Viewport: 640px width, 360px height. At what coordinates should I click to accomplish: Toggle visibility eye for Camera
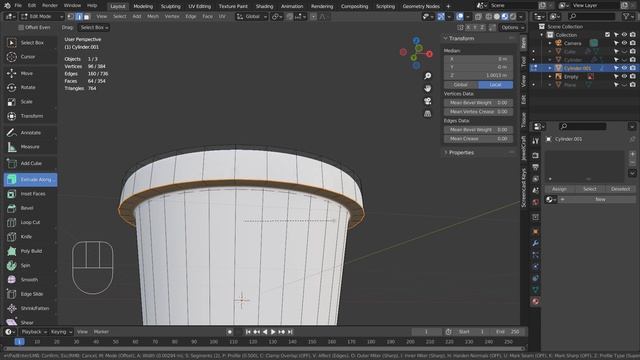click(x=624, y=43)
